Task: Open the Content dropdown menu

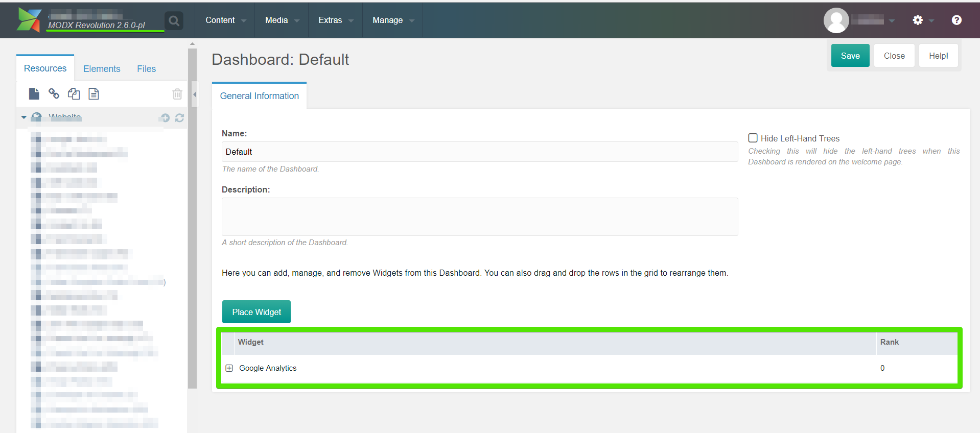Action: [x=225, y=20]
